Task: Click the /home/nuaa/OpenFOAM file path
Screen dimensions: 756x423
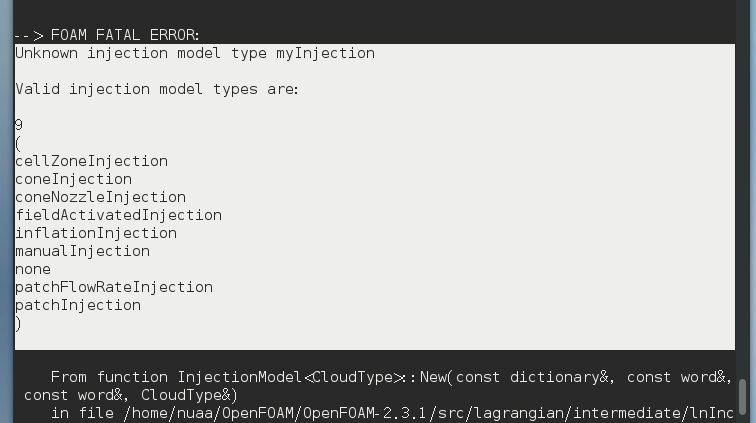Action: (x=420, y=413)
